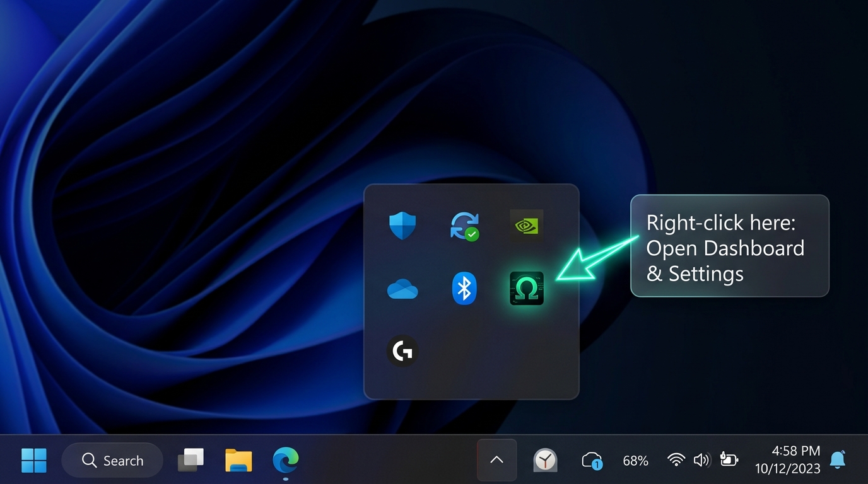Open notifications bell icon
The height and width of the screenshot is (484, 868).
click(x=838, y=460)
